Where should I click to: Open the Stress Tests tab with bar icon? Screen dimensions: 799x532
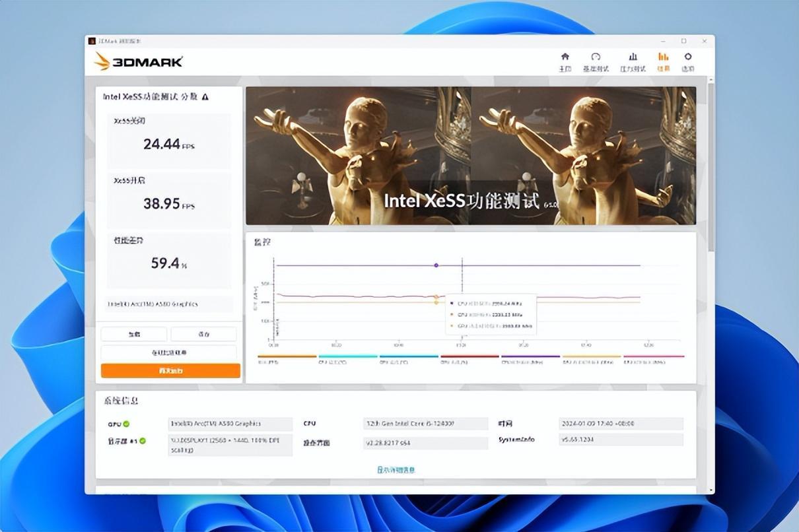coord(633,62)
